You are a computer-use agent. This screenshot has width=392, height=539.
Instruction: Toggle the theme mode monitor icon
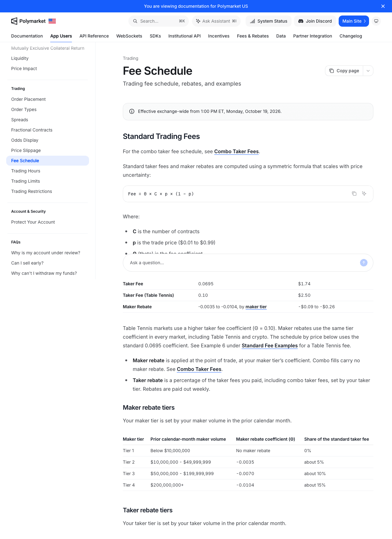click(x=376, y=21)
